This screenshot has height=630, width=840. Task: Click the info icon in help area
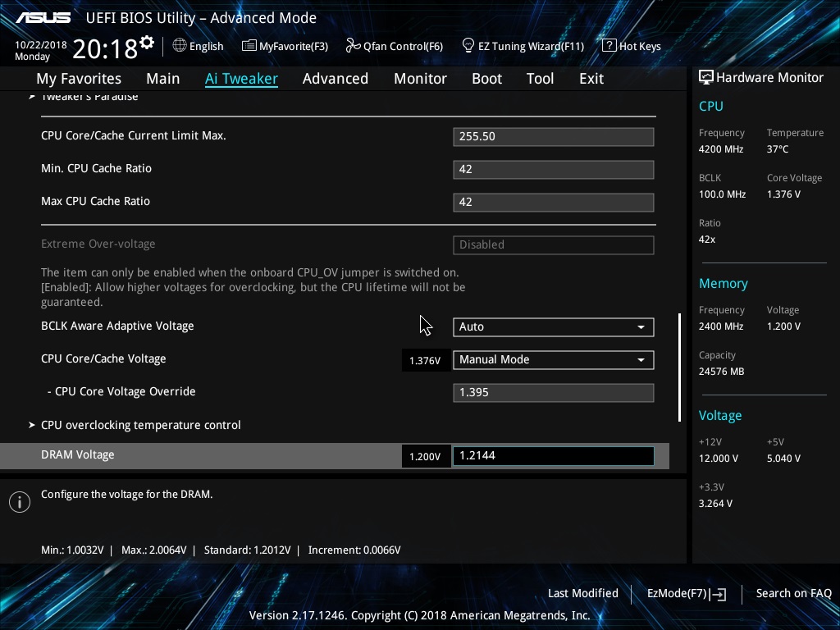[20, 502]
